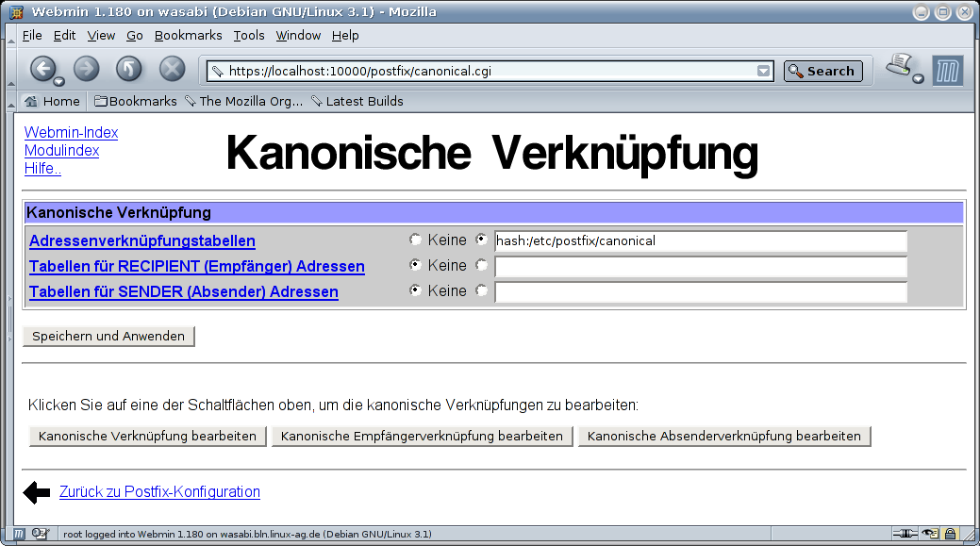This screenshot has width=980, height=546.
Task: Click Kanonische Empfängerverknüpfung bearbeiten button
Action: (422, 436)
